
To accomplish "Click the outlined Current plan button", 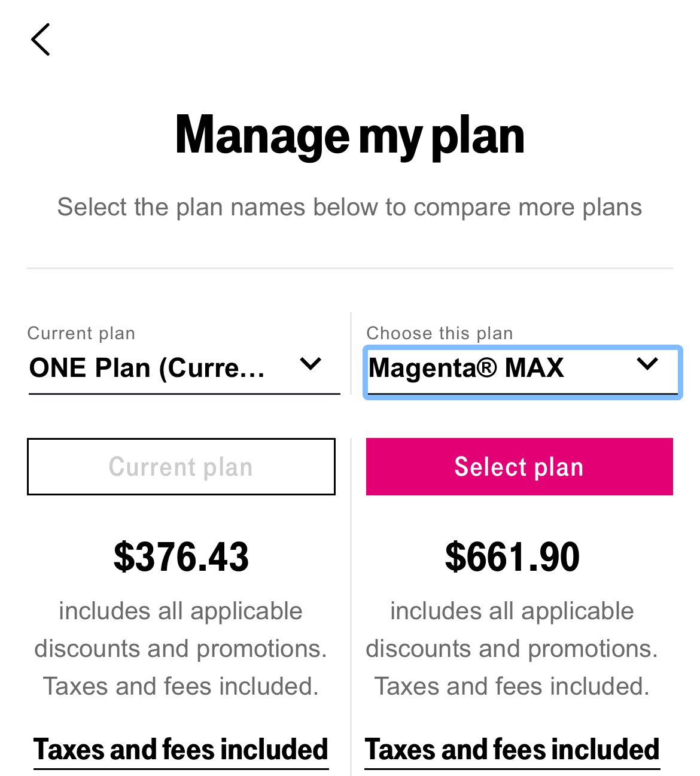I will pos(181,467).
